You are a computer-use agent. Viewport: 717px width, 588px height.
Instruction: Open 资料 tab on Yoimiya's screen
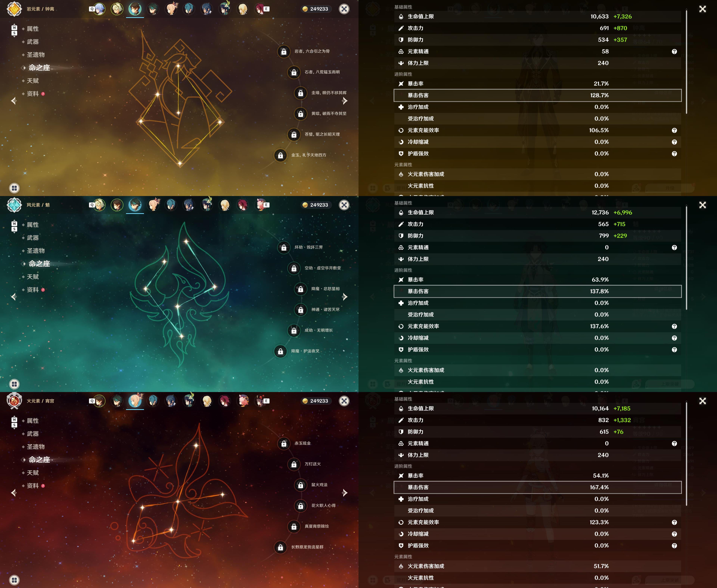click(33, 486)
